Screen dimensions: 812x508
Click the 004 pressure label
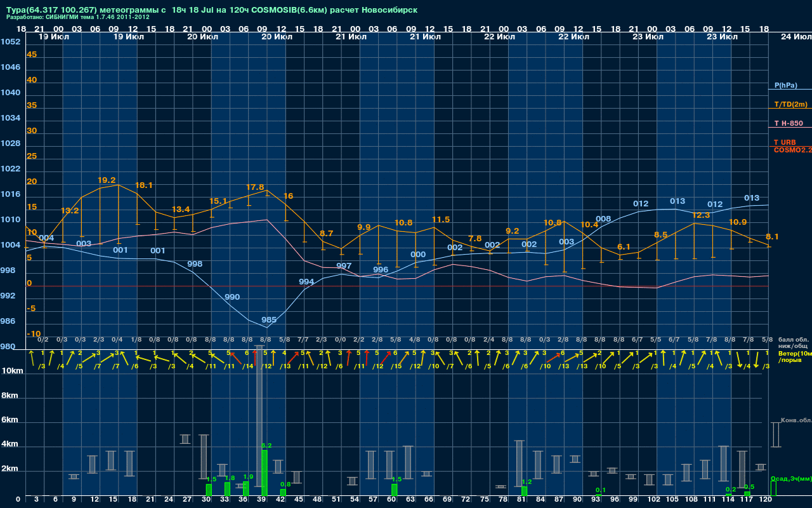tap(46, 239)
